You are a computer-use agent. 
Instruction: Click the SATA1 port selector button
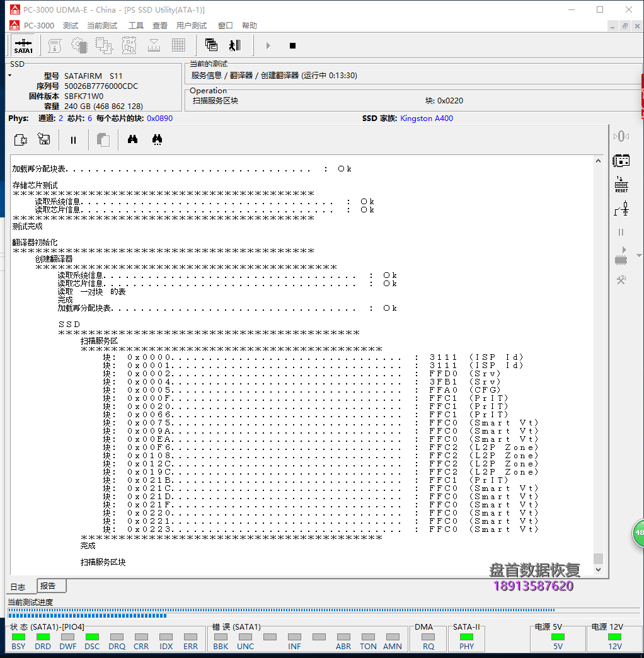click(23, 46)
